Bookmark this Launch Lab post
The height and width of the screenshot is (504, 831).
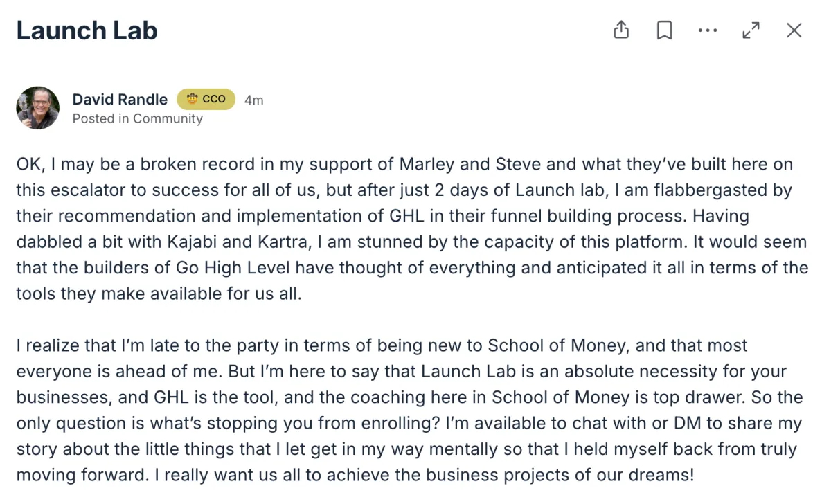point(664,30)
